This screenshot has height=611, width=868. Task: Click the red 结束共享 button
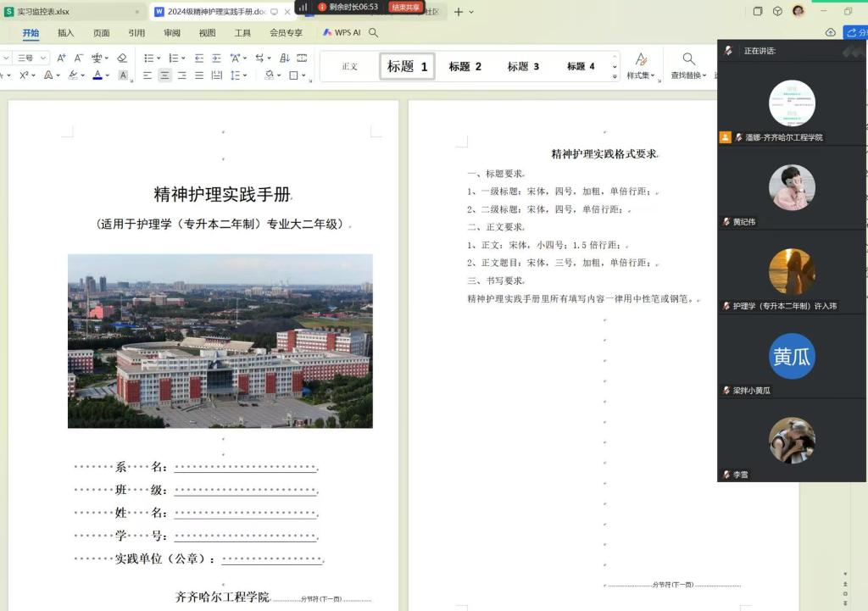(406, 7)
